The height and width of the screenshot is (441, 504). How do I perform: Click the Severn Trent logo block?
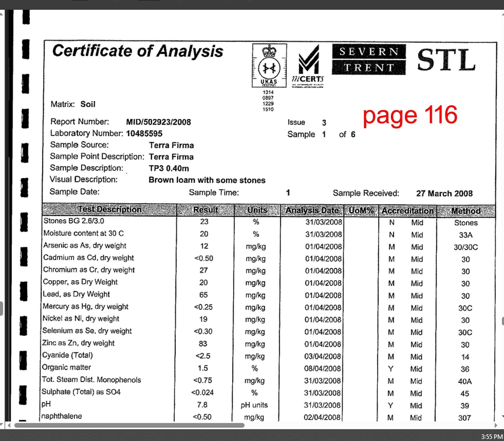(369, 59)
